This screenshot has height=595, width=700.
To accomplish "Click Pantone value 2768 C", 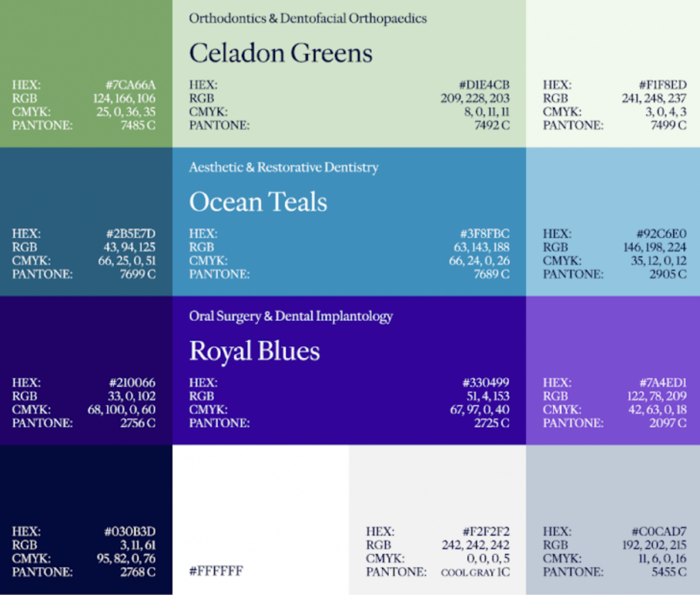I will tap(137, 572).
